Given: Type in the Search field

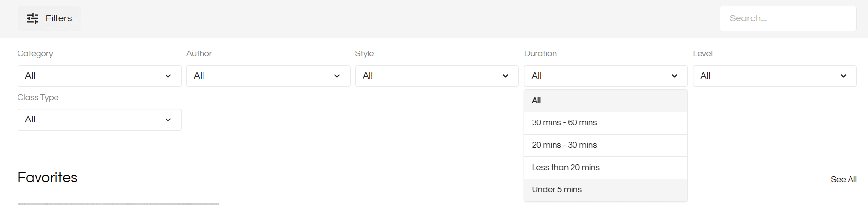Looking at the screenshot, I should [788, 18].
